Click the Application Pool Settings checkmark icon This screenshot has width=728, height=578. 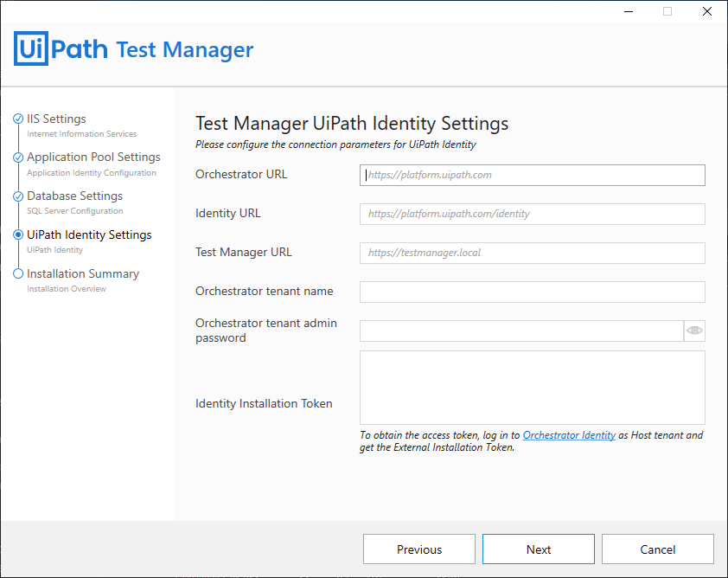(x=18, y=157)
